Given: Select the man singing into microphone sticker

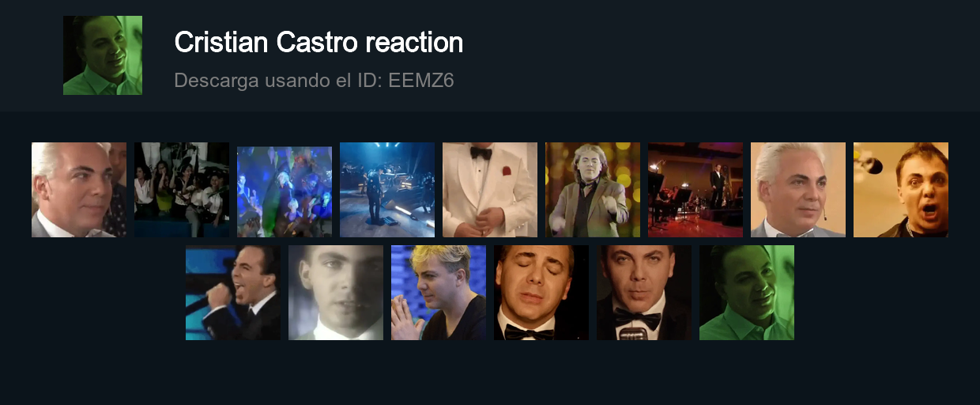Looking at the screenshot, I should point(233,293).
